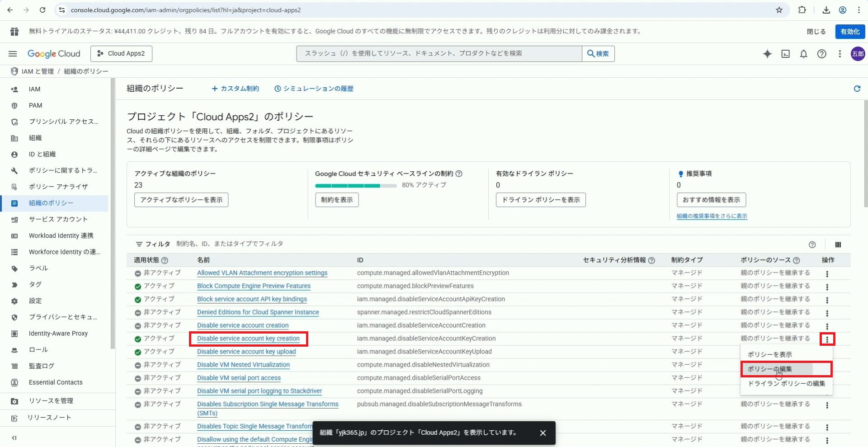Open column display options icon
868x447 pixels.
click(x=838, y=245)
